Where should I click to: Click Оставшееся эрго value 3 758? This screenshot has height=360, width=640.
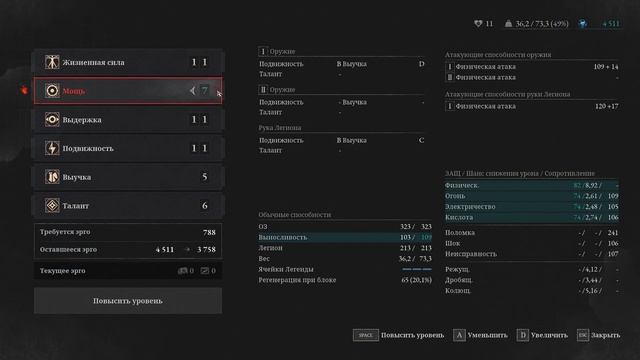point(206,249)
